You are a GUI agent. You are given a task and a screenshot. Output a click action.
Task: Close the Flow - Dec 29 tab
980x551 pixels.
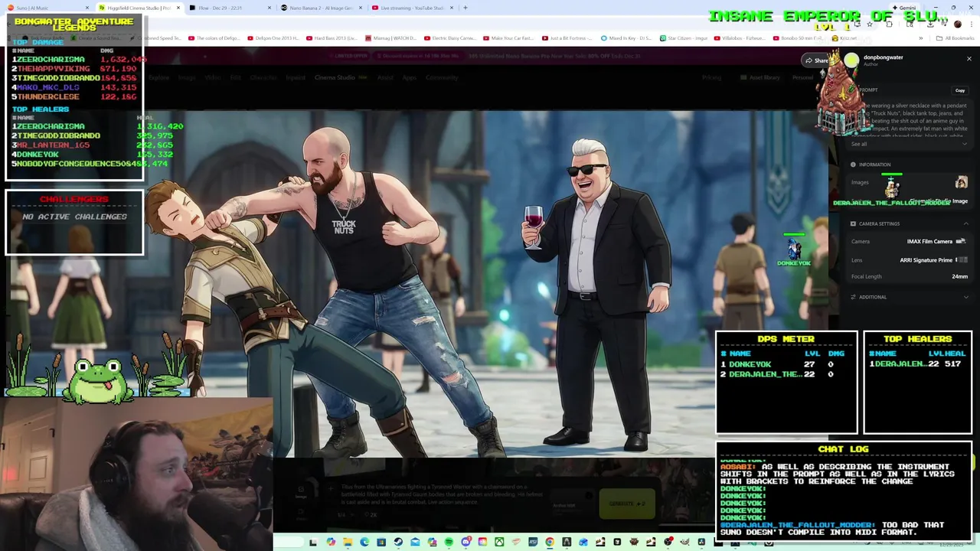point(269,8)
